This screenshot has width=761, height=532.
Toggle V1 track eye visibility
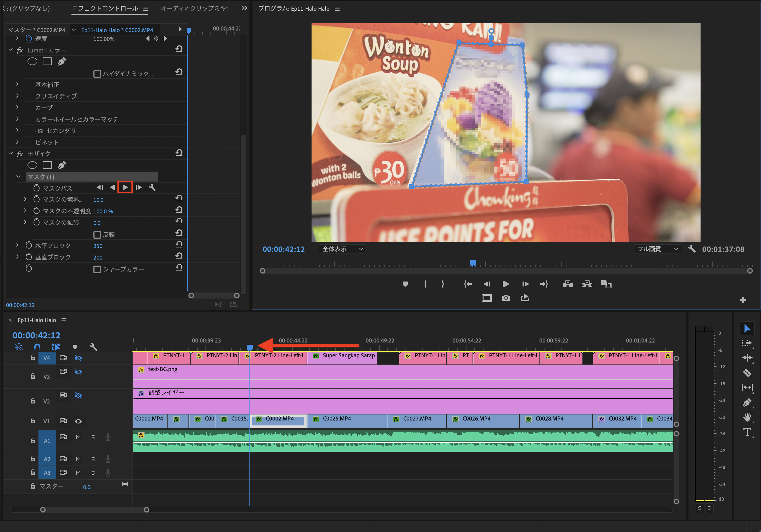click(x=78, y=421)
